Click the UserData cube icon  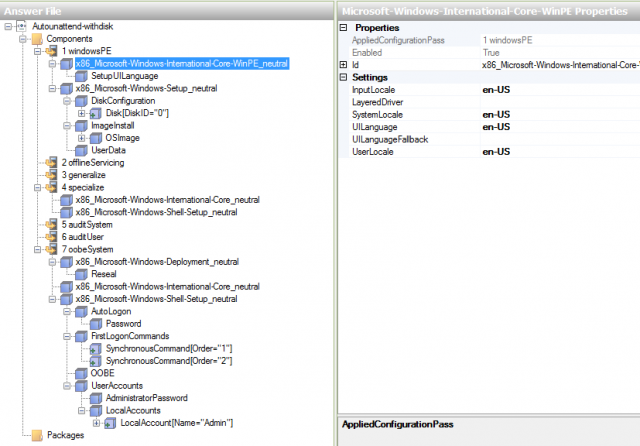pyautogui.click(x=81, y=150)
